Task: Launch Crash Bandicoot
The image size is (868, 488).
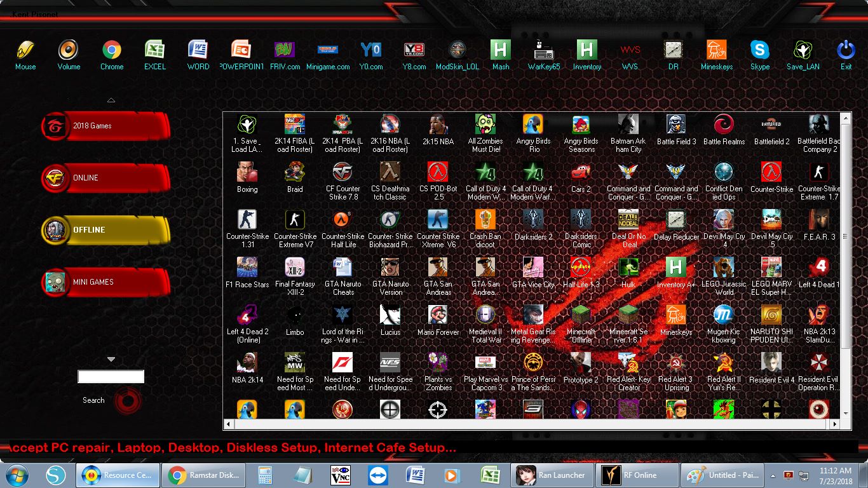Action: [485, 229]
